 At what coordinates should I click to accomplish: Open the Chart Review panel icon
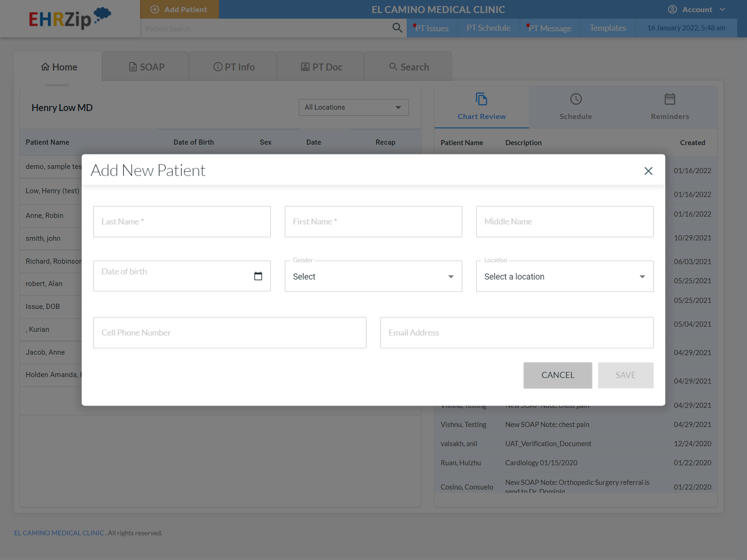tap(481, 99)
